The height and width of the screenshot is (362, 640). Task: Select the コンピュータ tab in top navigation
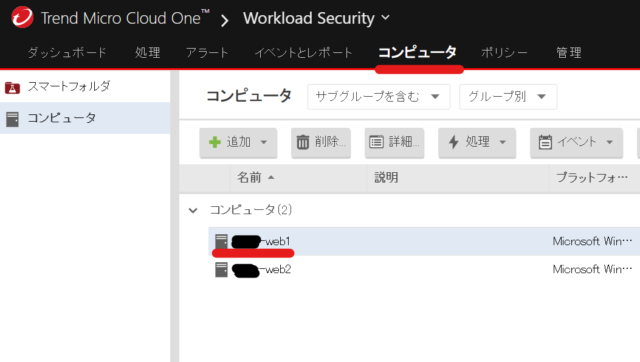point(417,53)
